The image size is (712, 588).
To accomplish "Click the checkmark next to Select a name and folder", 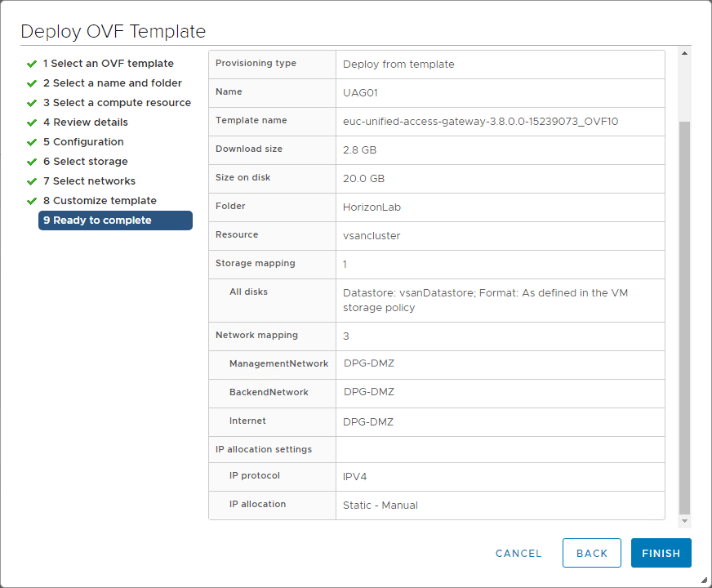I will (x=32, y=82).
